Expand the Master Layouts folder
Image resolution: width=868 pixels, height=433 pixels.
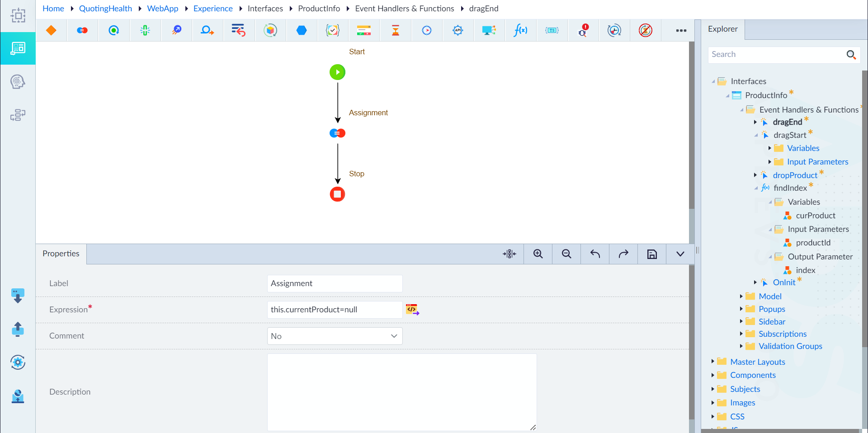[712, 362]
